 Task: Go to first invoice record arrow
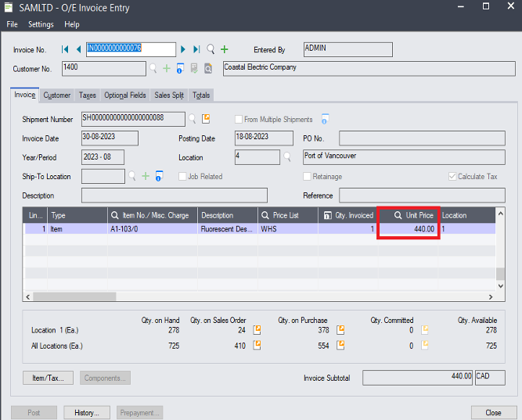click(x=65, y=49)
